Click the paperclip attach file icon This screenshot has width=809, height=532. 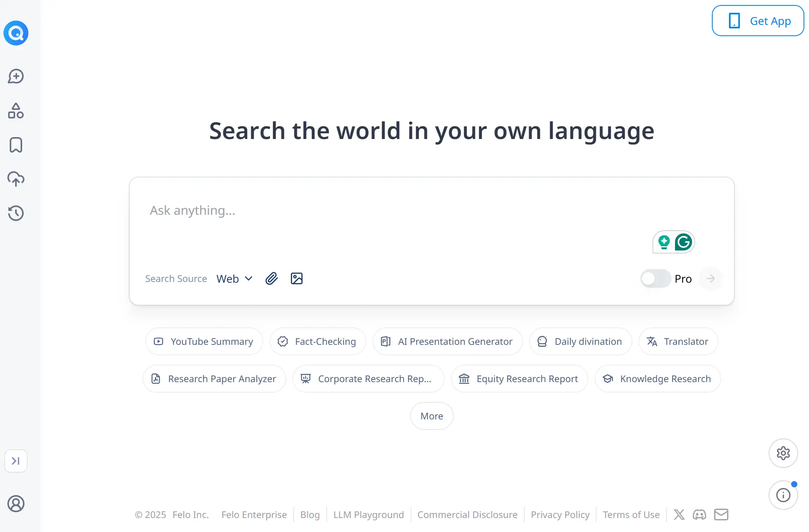pos(271,278)
